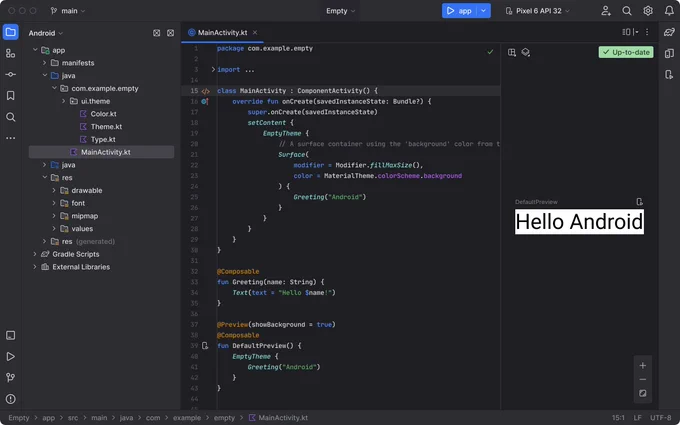This screenshot has width=680, height=425.
Task: Open the Android project view dropdown
Action: (x=46, y=33)
